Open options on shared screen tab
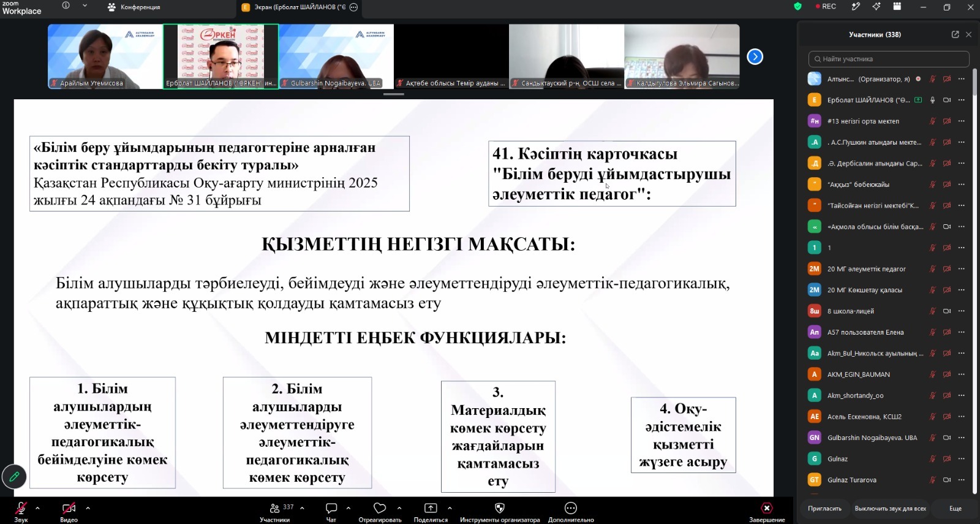 (353, 7)
